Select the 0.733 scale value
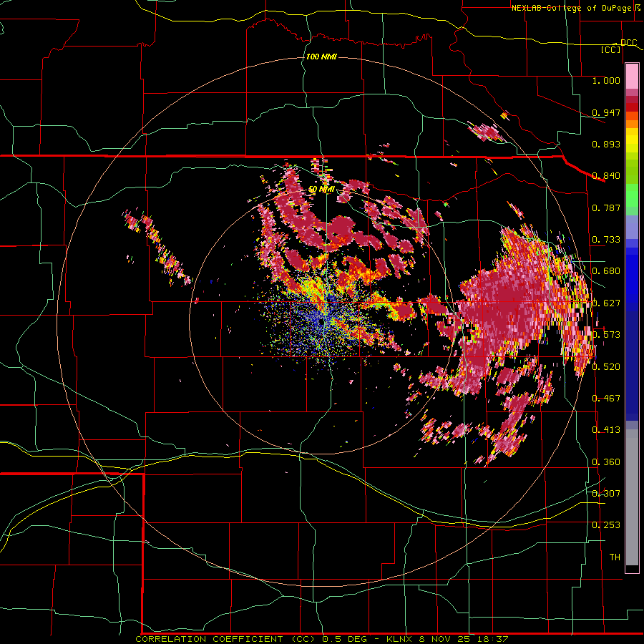Viewport: 644px width, 644px height. (x=606, y=240)
